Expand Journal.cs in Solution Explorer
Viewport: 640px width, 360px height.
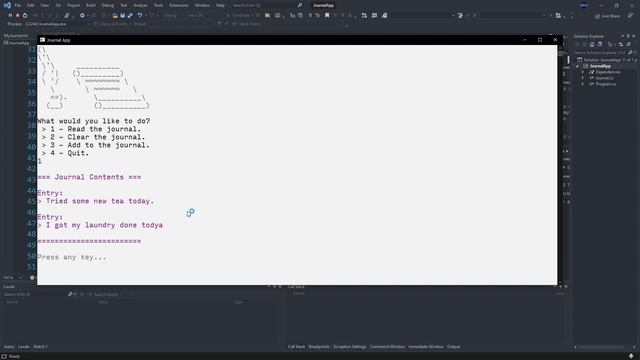tap(583, 78)
